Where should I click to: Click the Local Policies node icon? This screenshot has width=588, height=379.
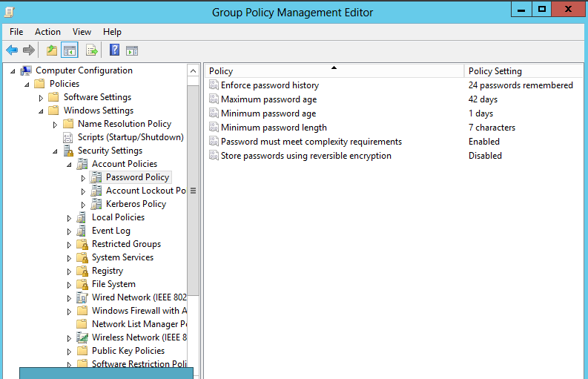tap(82, 217)
